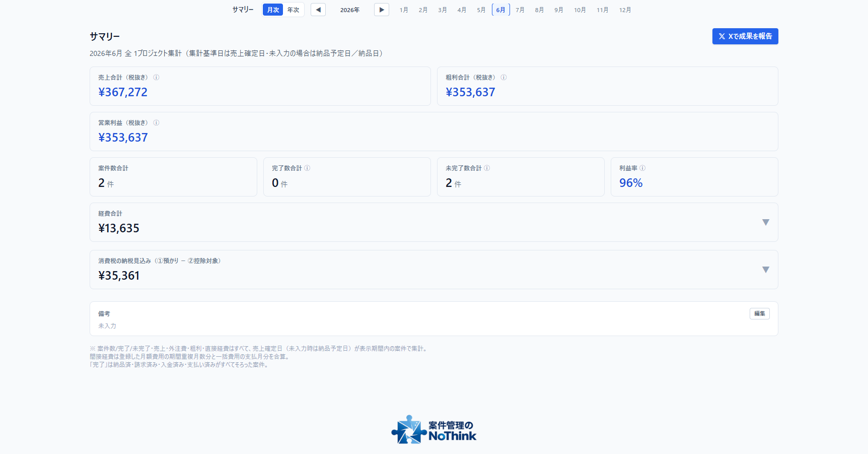The image size is (868, 454).
Task: Click the サマリー label in top bar
Action: pyautogui.click(x=243, y=10)
